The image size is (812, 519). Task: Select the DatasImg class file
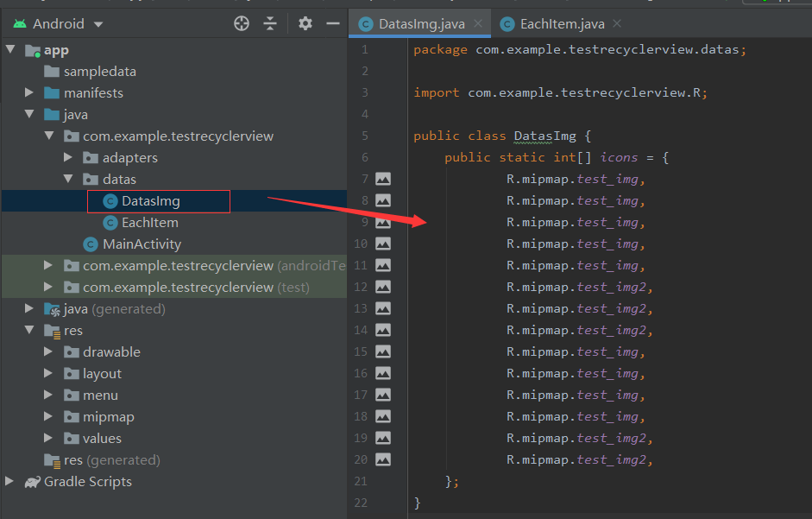pos(151,201)
